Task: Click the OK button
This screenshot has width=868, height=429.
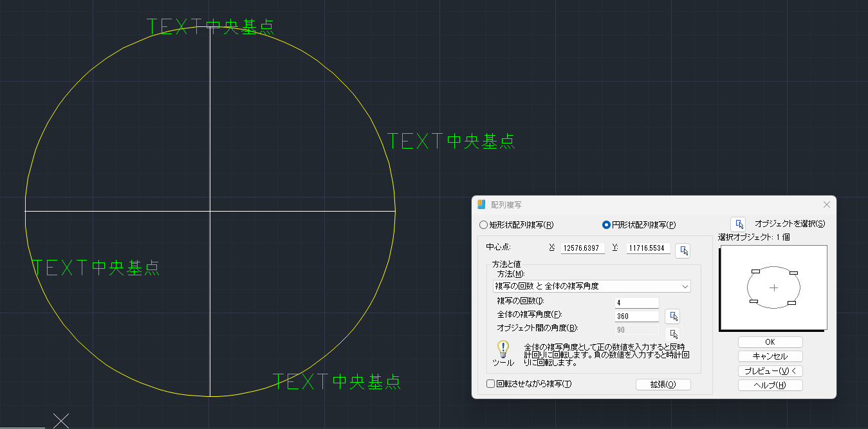Action: click(770, 342)
